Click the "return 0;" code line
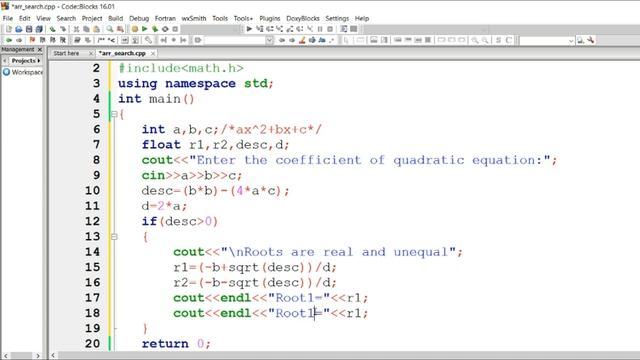 176,344
